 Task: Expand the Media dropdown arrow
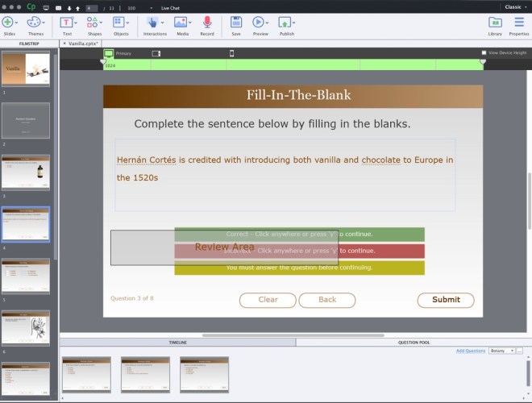point(189,23)
